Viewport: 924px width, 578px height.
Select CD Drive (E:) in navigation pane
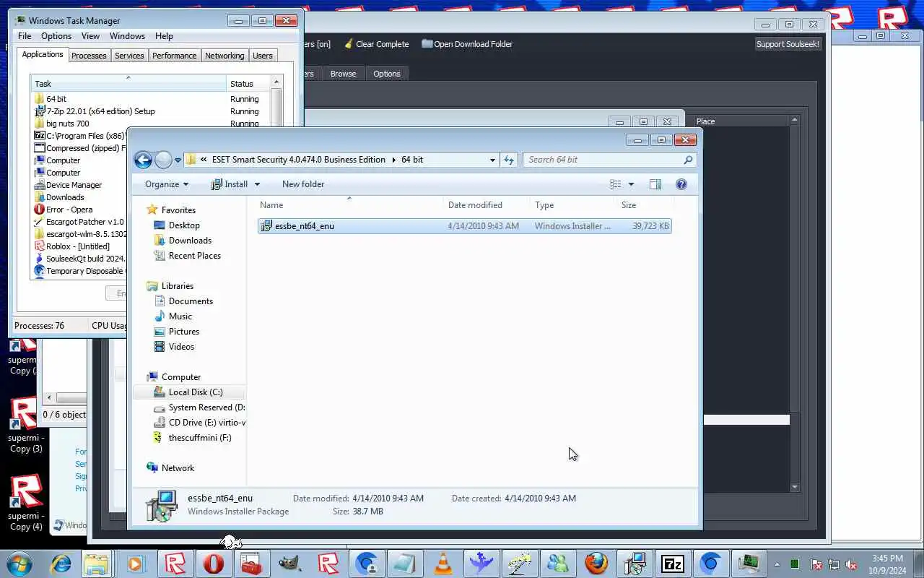point(200,423)
